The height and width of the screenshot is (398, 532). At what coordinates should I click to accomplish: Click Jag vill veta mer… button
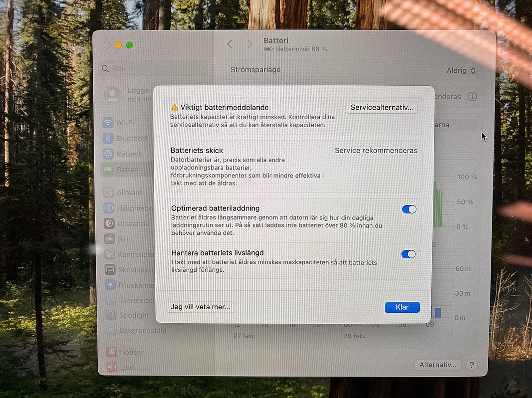[x=200, y=307]
